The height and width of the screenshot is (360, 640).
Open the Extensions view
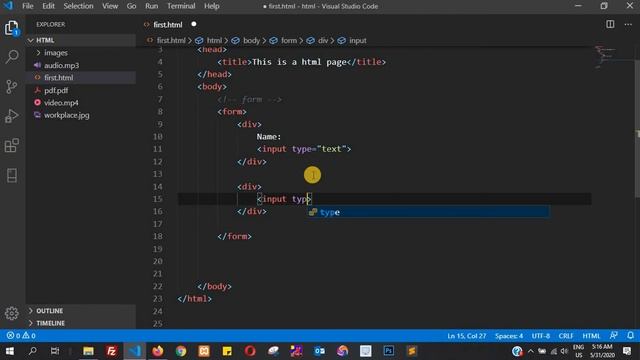click(x=12, y=145)
